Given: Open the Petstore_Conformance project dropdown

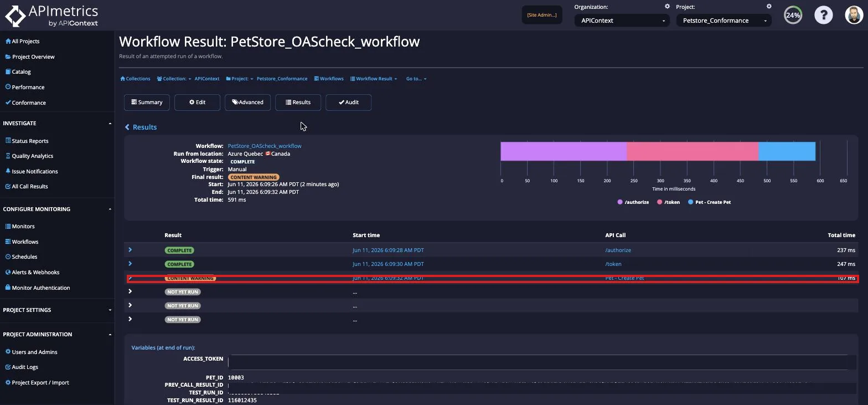Looking at the screenshot, I should [x=724, y=20].
